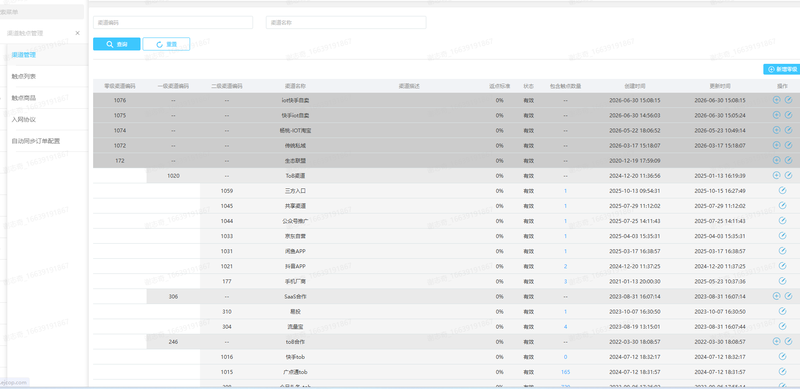The width and height of the screenshot is (800, 389).
Task: Edit the channel row 1074
Action: [788, 130]
